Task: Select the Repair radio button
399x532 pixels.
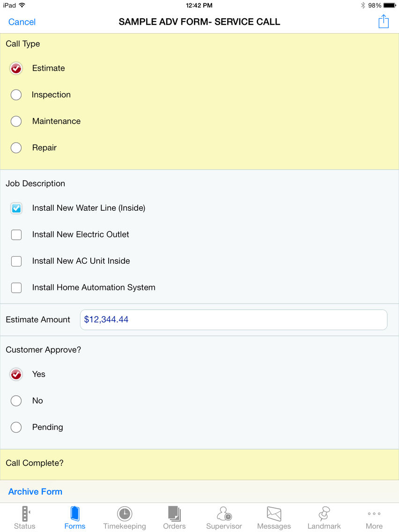Action: pos(16,148)
